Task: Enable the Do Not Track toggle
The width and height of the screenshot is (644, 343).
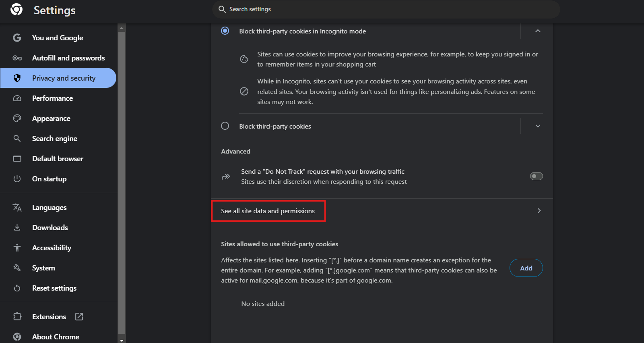Action: pyautogui.click(x=536, y=176)
